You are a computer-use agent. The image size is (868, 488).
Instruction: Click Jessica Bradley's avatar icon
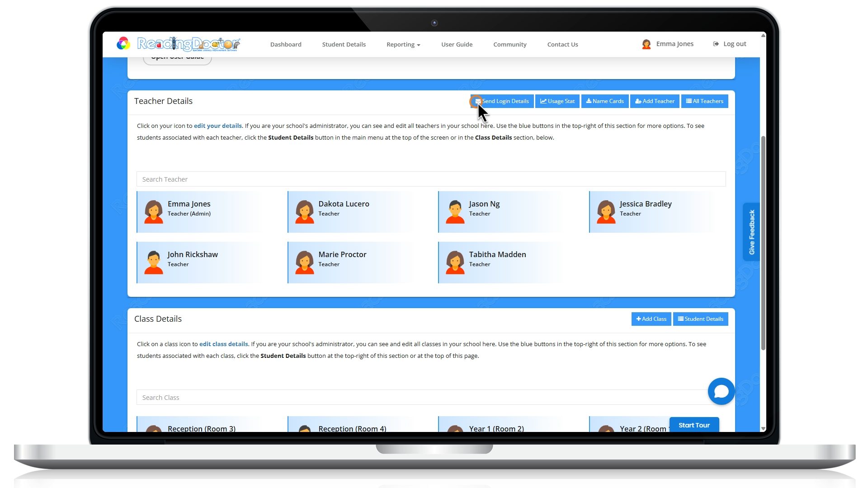pos(606,212)
